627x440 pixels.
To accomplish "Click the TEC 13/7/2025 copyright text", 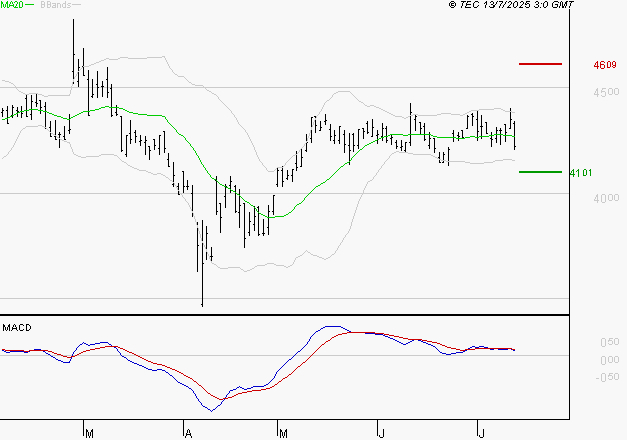I will click(511, 5).
